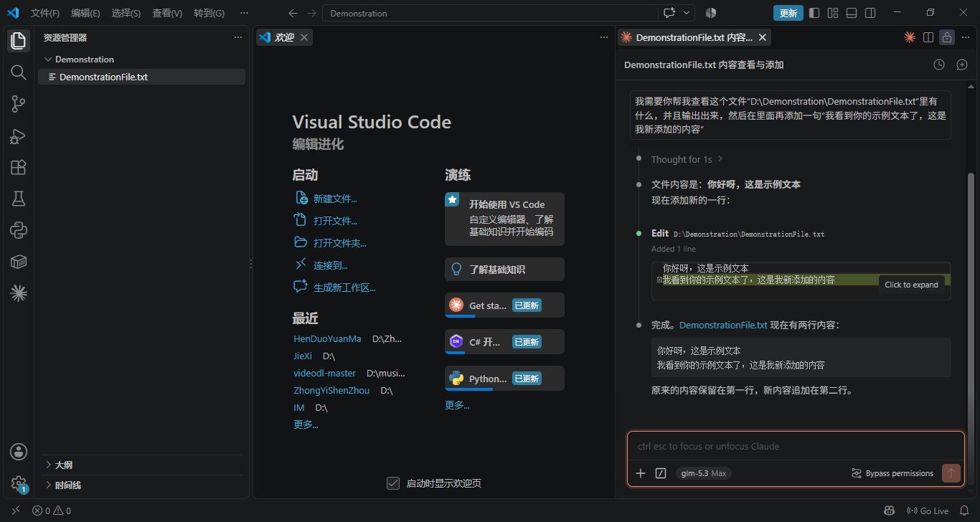Viewport: 980px width, 522px height.
Task: Split the editor right icon
Action: (x=928, y=37)
